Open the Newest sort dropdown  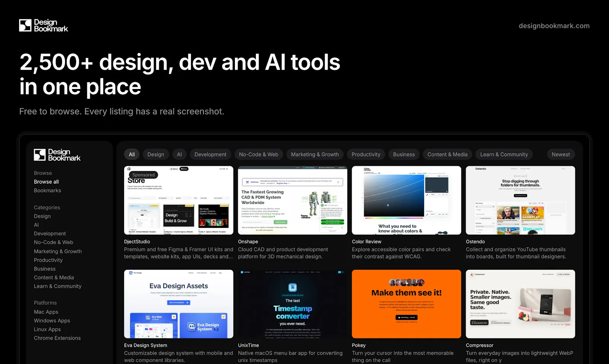pyautogui.click(x=561, y=154)
